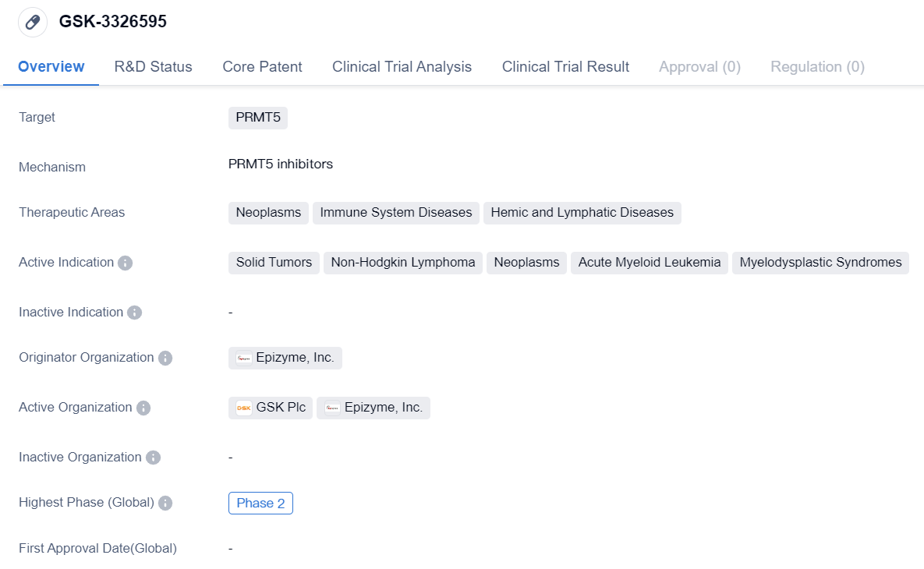Click the GSK logo icon
924x569 pixels.
[244, 408]
